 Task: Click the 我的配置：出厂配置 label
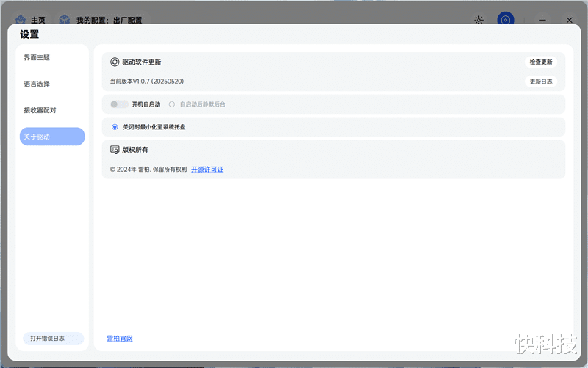click(x=109, y=20)
